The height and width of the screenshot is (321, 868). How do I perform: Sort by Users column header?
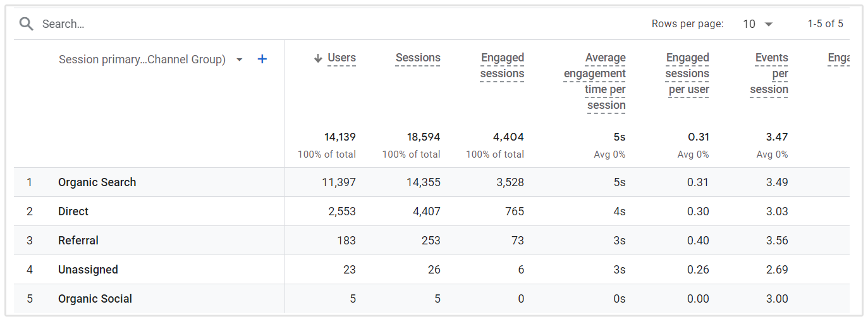(x=341, y=58)
